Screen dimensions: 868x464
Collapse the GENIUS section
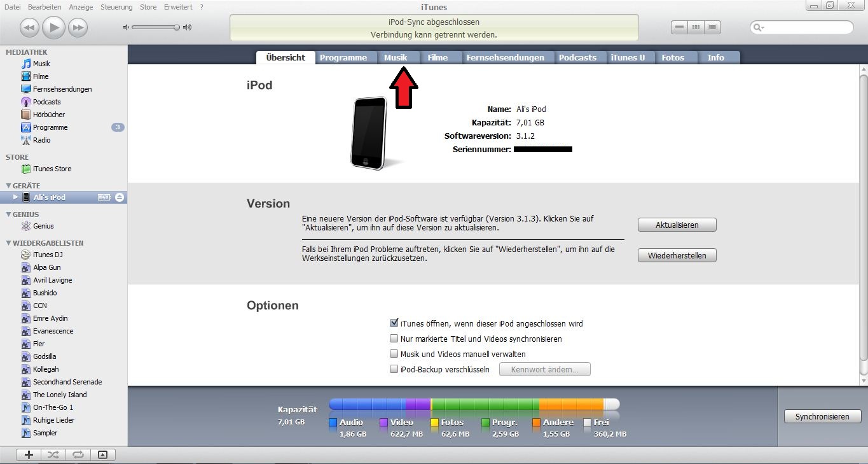pos(8,214)
